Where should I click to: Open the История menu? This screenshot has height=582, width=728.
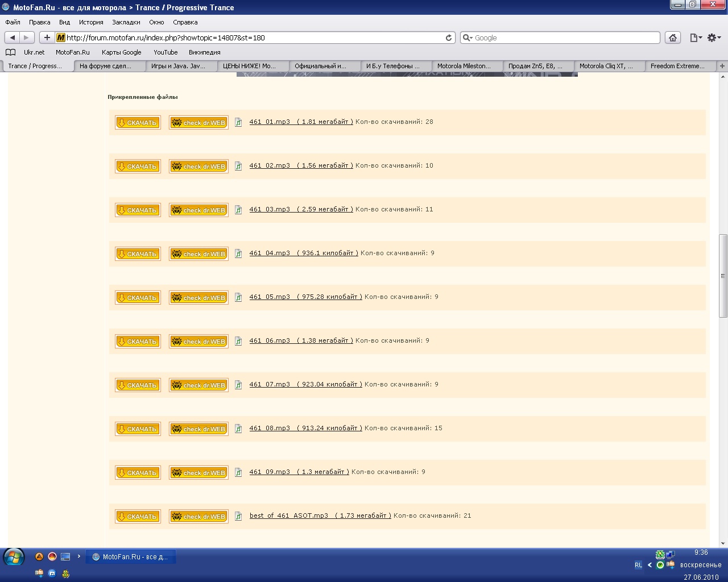click(x=91, y=22)
